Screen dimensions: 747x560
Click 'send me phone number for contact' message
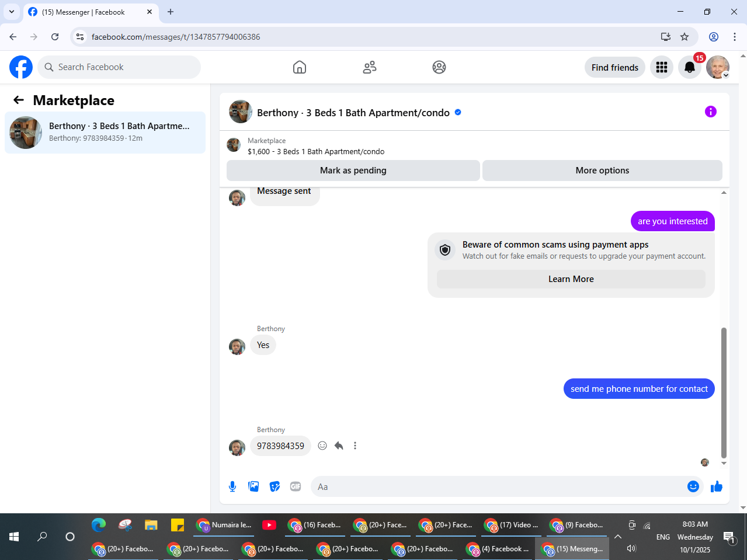(639, 389)
